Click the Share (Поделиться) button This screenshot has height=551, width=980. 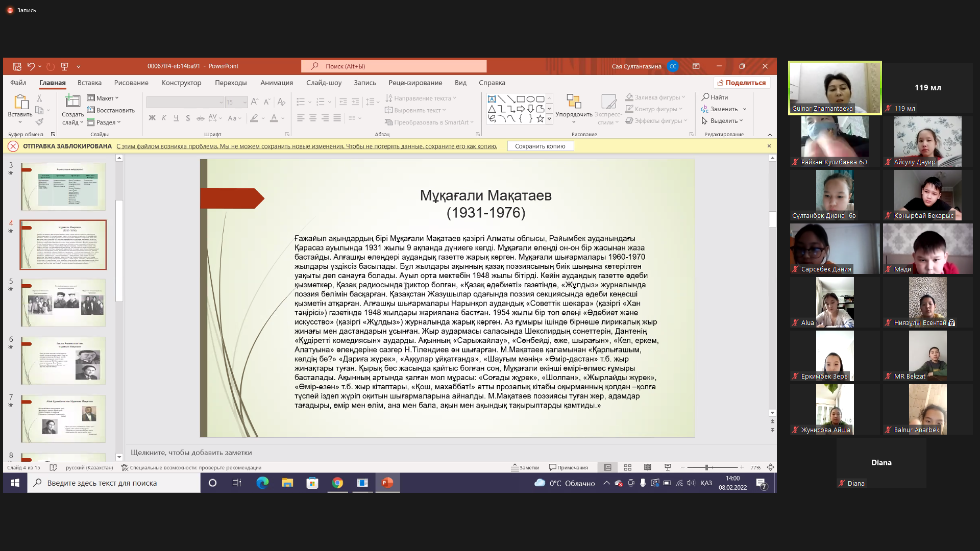[x=742, y=83]
